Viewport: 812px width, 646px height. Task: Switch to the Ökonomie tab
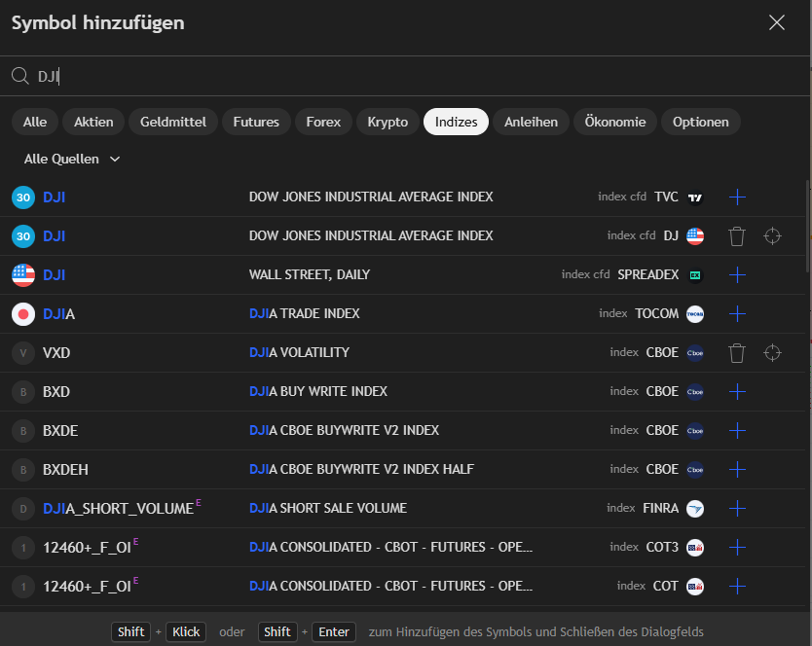click(x=614, y=122)
